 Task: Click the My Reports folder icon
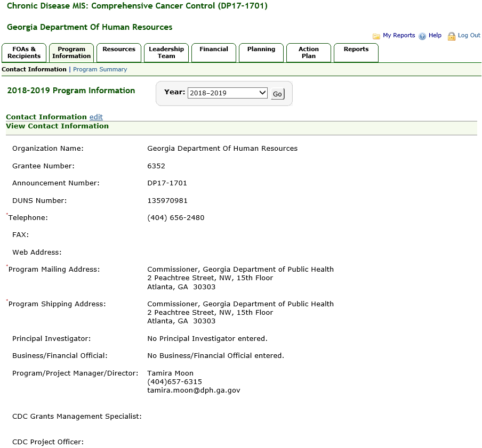pyautogui.click(x=376, y=36)
